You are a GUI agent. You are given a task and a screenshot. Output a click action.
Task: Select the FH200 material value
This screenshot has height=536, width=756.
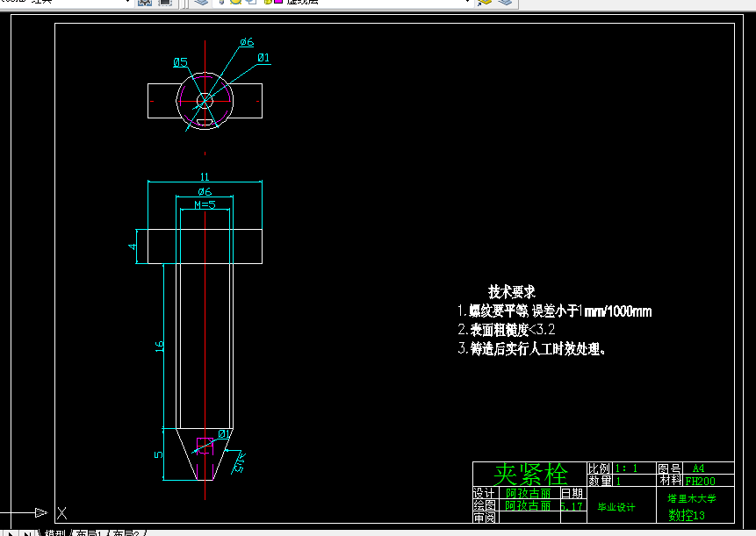(700, 481)
